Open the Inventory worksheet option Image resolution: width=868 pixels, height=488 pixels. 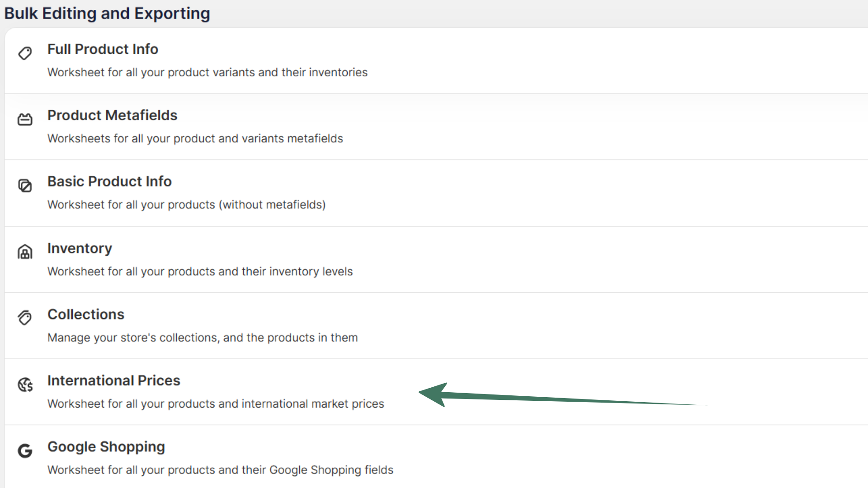pyautogui.click(x=80, y=248)
